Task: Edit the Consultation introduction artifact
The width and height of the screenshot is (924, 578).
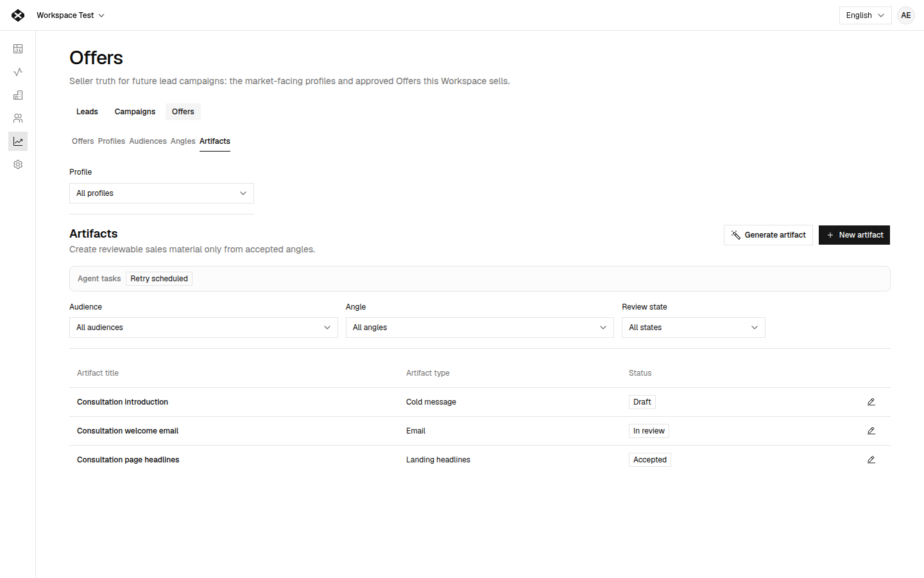Action: click(x=871, y=402)
